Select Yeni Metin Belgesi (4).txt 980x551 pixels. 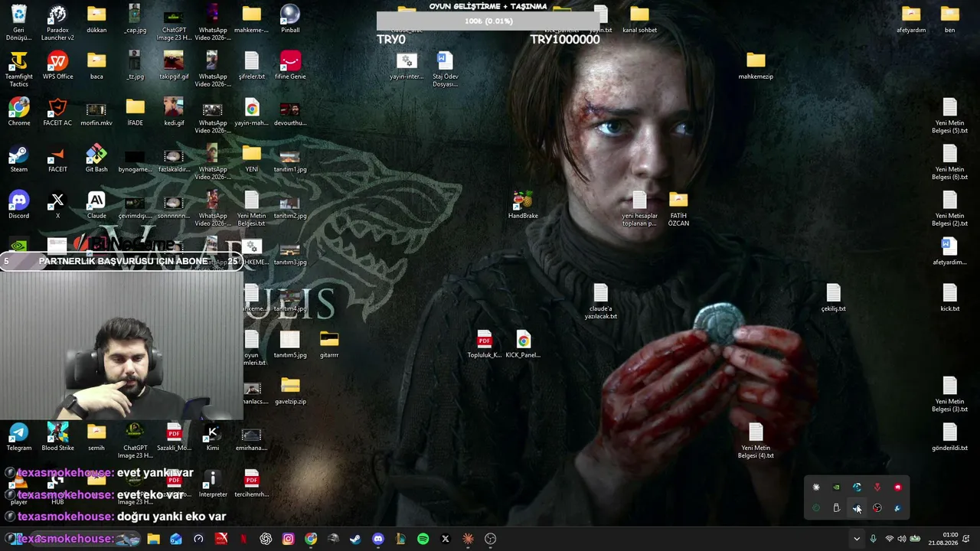pyautogui.click(x=756, y=441)
